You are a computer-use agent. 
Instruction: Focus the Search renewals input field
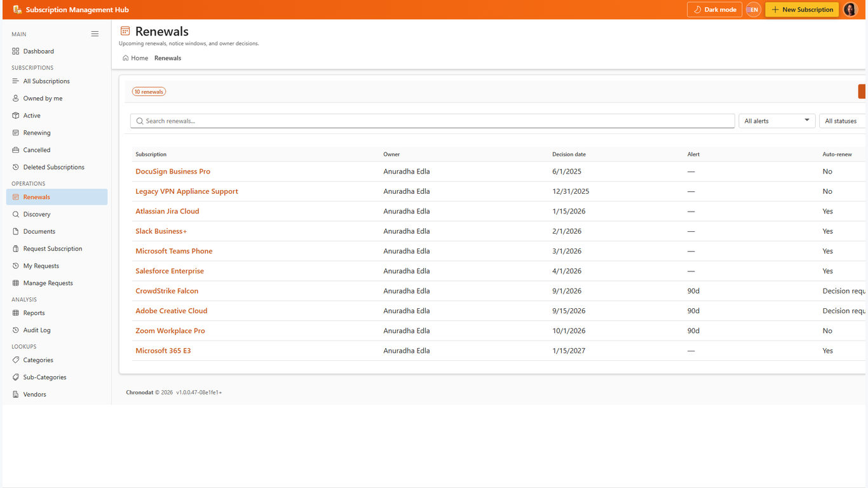433,121
